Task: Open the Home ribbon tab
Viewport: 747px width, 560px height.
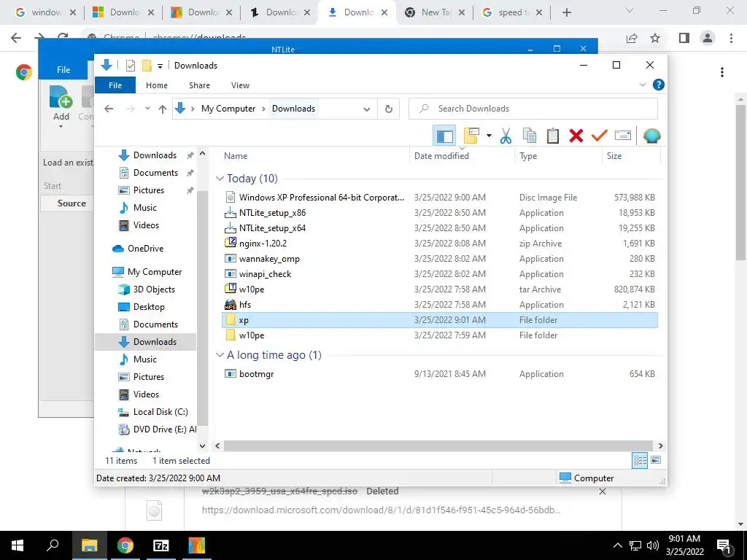Action: click(x=157, y=85)
